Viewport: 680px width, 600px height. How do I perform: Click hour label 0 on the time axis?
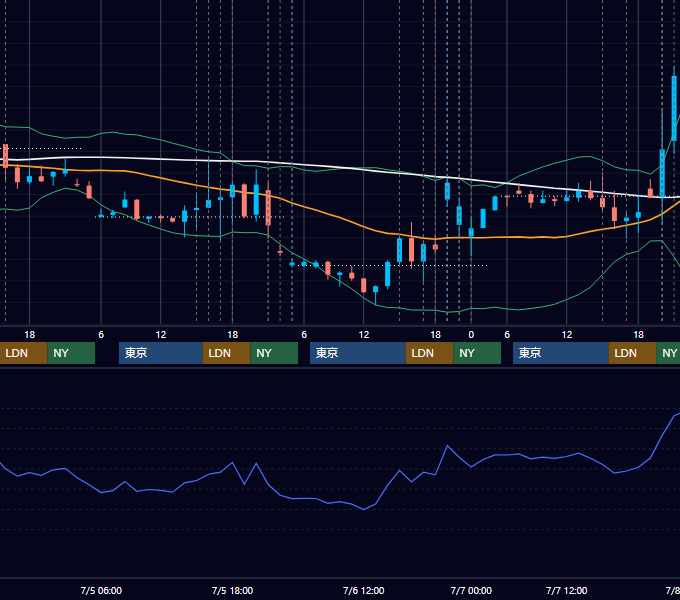pyautogui.click(x=471, y=335)
